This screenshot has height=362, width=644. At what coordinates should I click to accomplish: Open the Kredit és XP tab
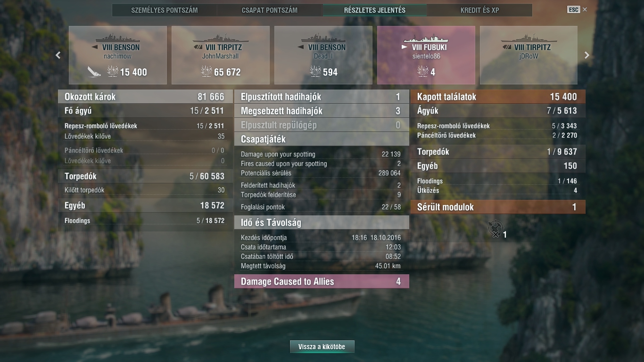[x=479, y=10]
